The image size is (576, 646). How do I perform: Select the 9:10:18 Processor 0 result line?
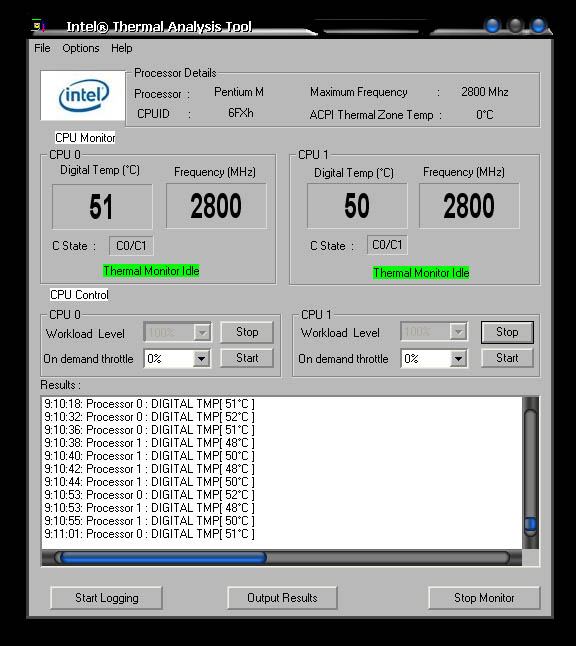[150, 404]
